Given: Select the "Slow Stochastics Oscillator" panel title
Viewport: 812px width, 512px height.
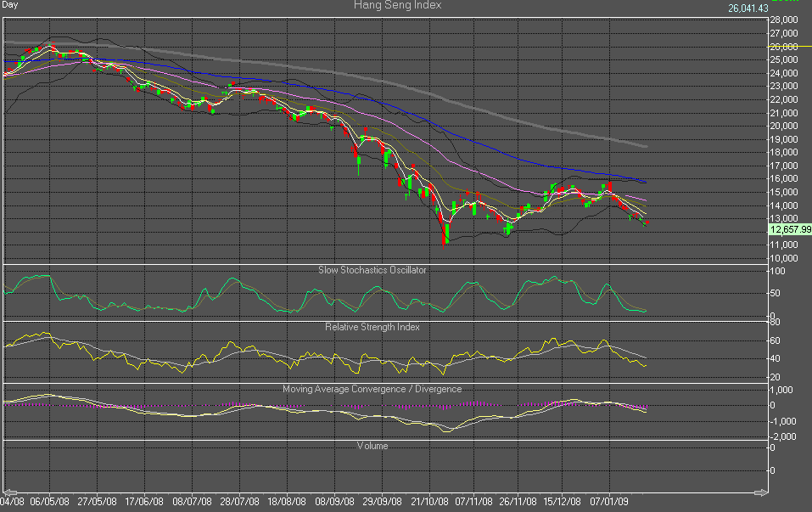Looking at the screenshot, I should [x=372, y=270].
